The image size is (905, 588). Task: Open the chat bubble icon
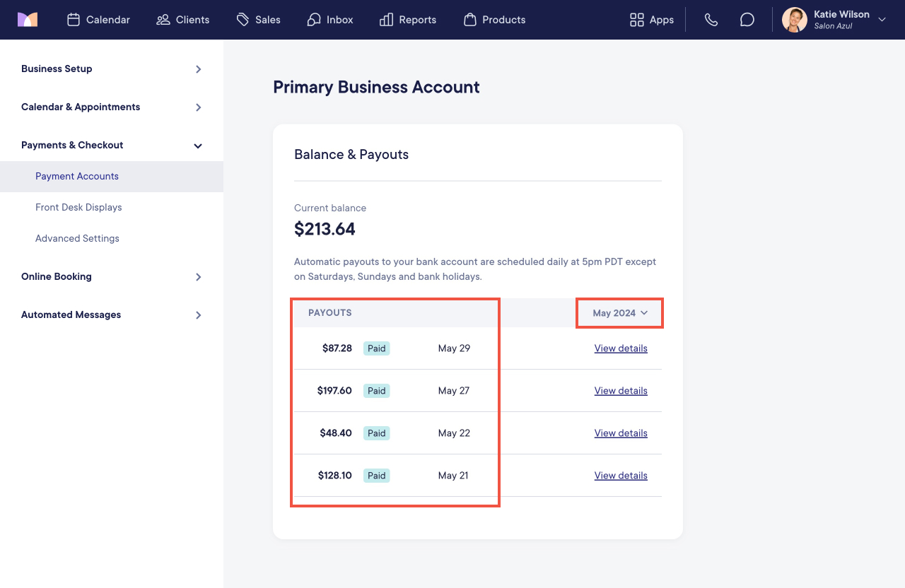point(747,20)
